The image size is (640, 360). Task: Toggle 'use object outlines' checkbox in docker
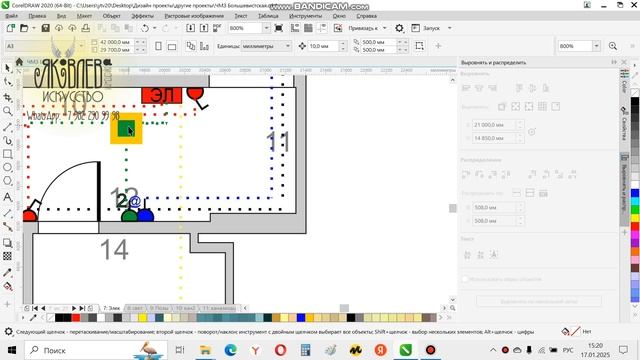(465, 279)
